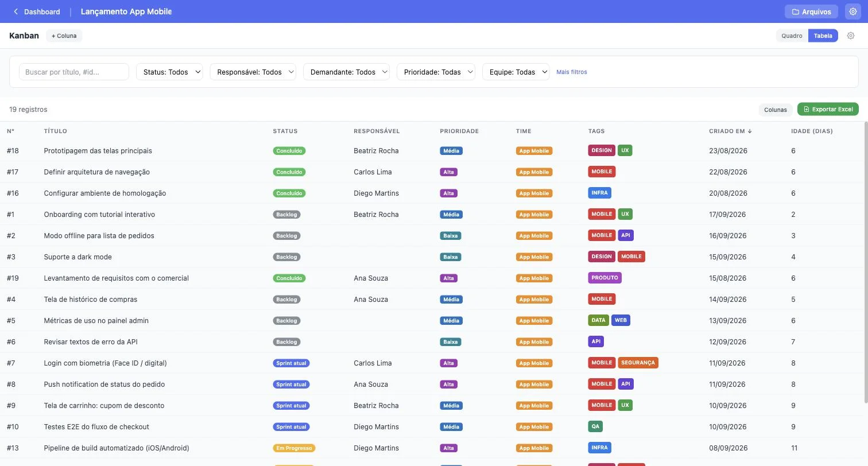The width and height of the screenshot is (868, 466).
Task: Click the Mais filtros link
Action: [x=572, y=72]
